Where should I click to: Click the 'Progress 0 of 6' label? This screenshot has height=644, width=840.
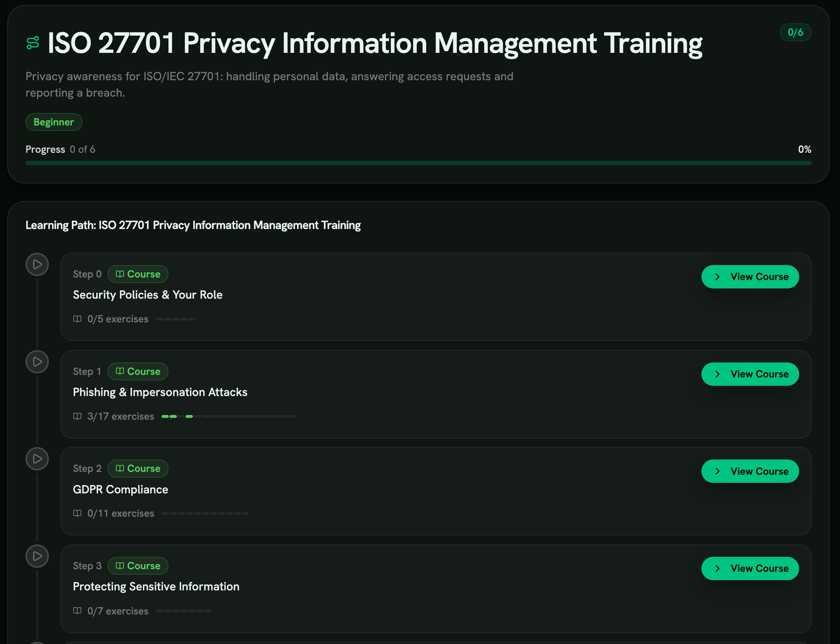pos(60,150)
